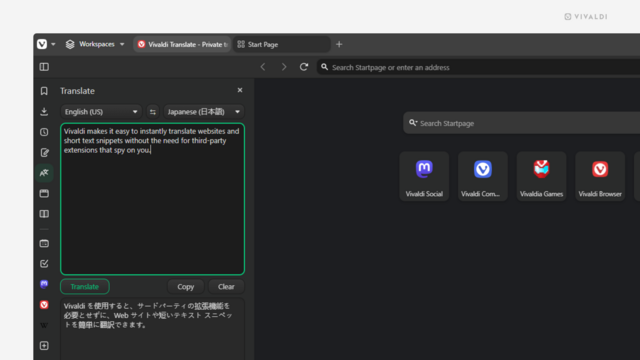Toggle the side panel visibility

pos(44,67)
